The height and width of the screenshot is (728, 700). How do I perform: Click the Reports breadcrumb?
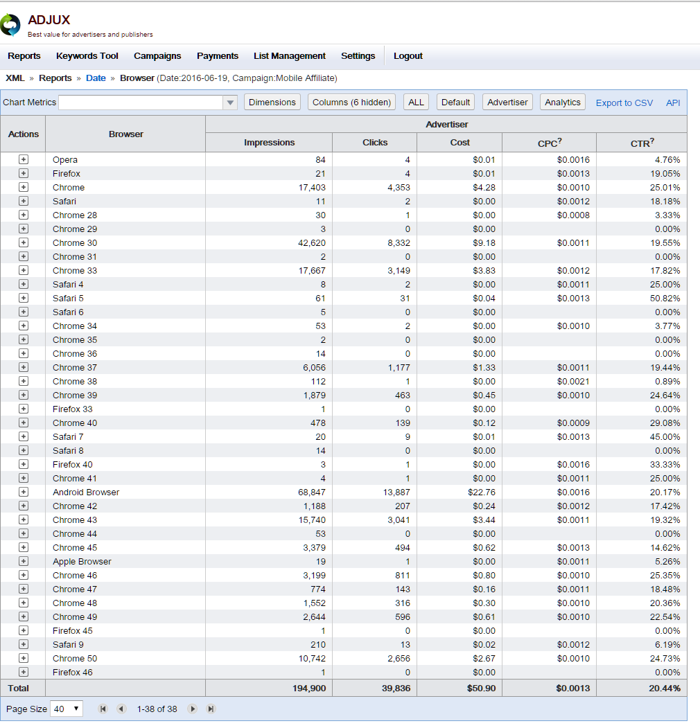[55, 78]
